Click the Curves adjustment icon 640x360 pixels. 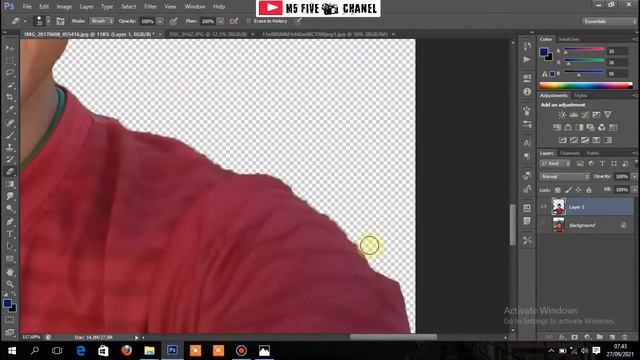pos(585,115)
